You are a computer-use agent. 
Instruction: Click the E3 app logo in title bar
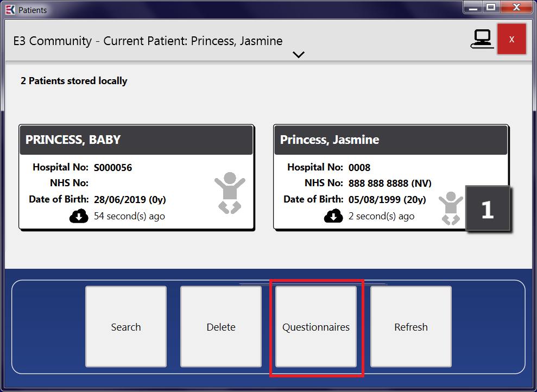coord(10,10)
